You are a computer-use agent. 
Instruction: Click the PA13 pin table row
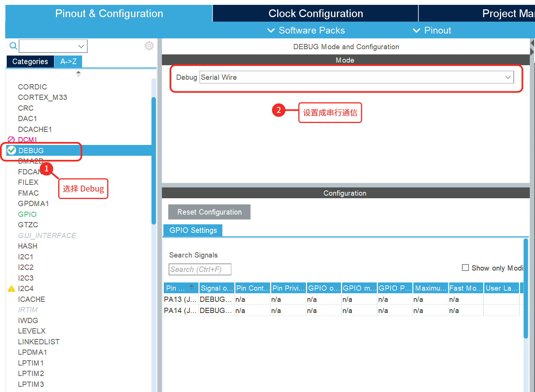[343, 299]
